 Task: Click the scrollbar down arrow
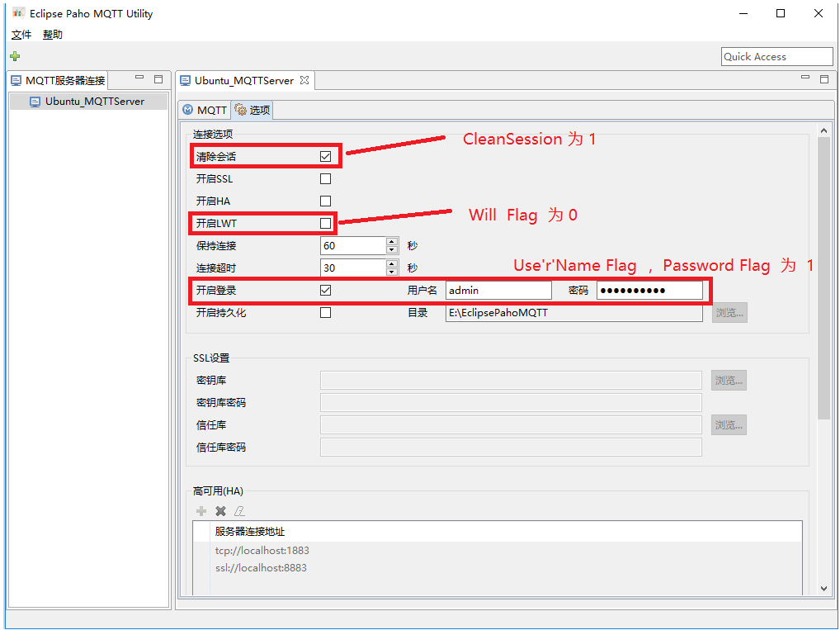pyautogui.click(x=824, y=589)
